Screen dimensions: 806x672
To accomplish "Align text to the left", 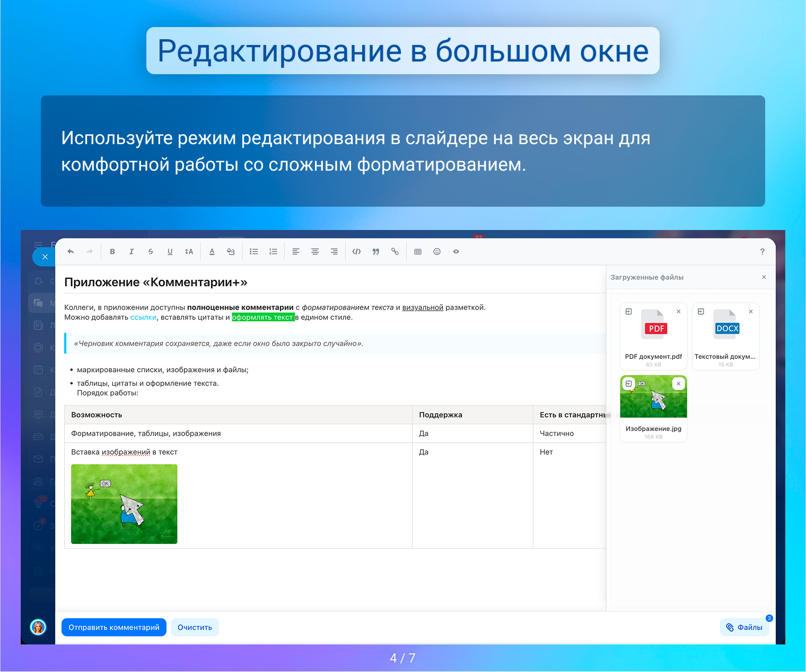I will coord(296,252).
